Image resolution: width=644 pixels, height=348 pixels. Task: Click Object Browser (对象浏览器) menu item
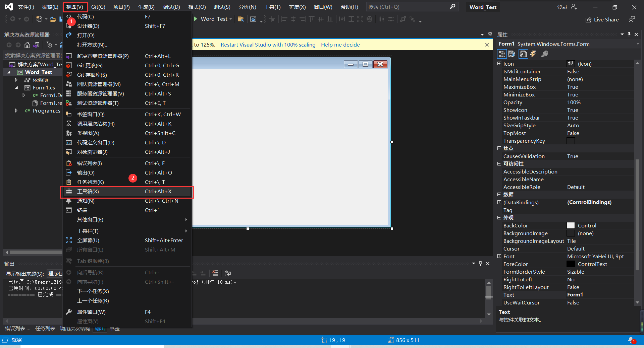click(127, 152)
